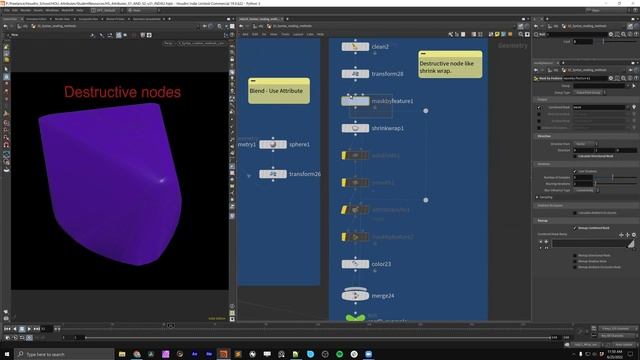Click the Windows Start button

[7, 354]
